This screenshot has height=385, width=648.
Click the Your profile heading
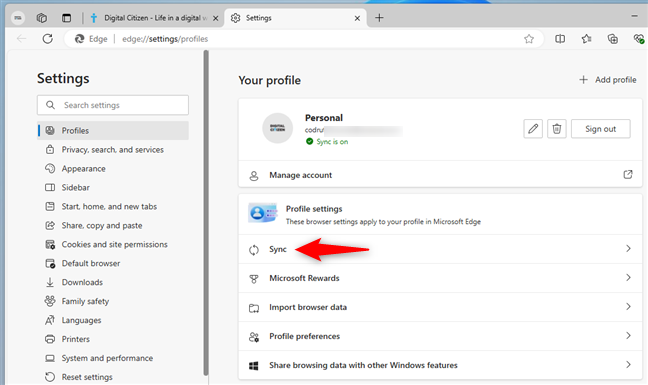click(269, 80)
